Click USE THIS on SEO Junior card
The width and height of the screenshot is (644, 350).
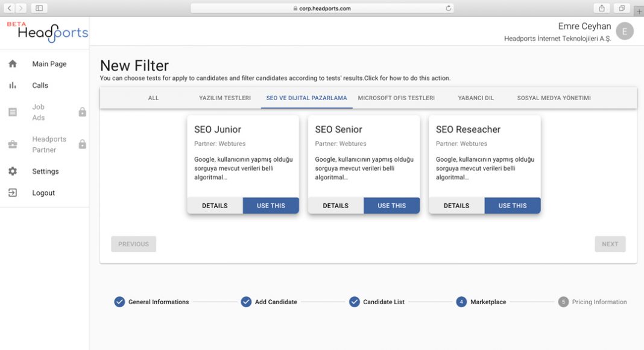271,205
